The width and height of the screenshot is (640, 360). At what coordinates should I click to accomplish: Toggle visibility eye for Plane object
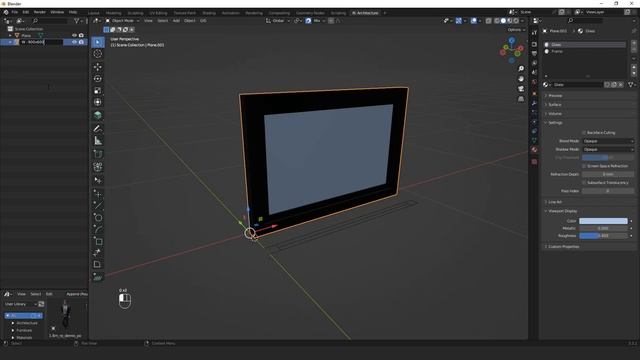coord(74,36)
